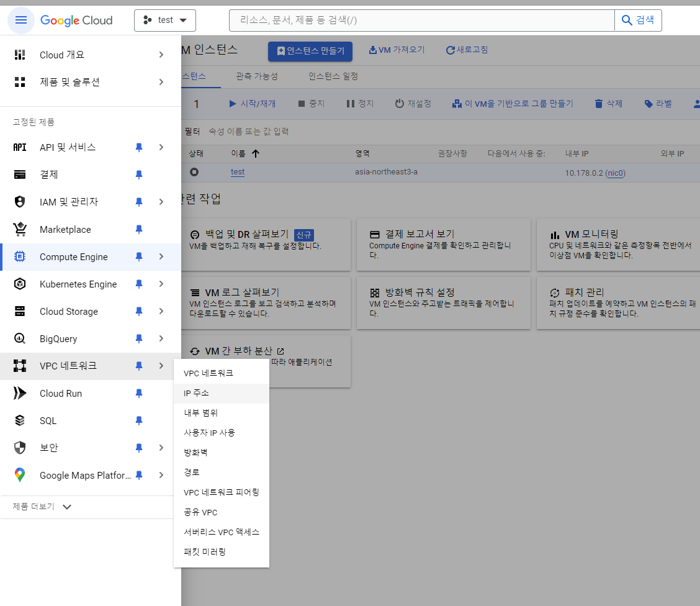
Task: Click the Cloud Storage icon
Action: [20, 311]
